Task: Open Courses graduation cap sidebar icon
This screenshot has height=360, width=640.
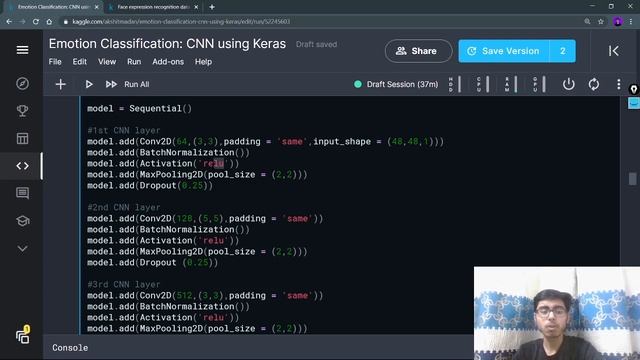Action: 22,221
